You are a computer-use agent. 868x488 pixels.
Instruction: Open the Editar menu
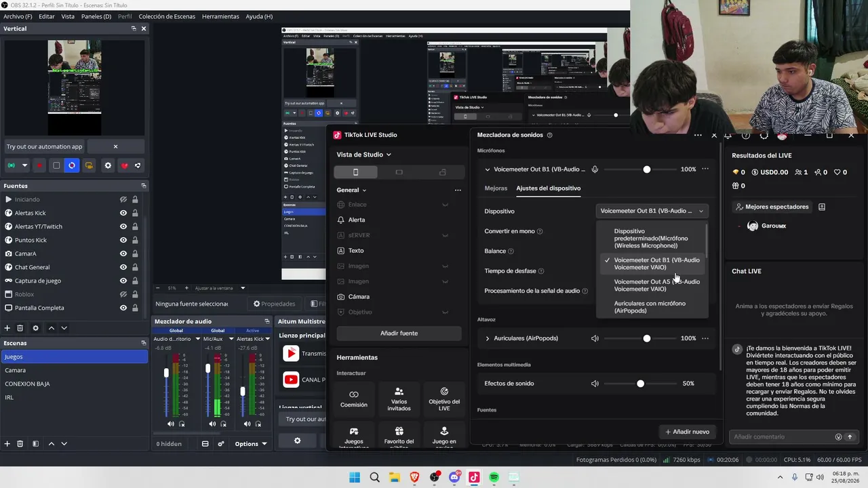47,16
